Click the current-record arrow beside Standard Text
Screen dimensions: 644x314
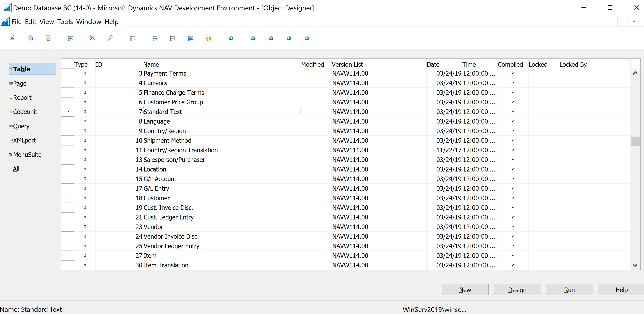point(68,112)
